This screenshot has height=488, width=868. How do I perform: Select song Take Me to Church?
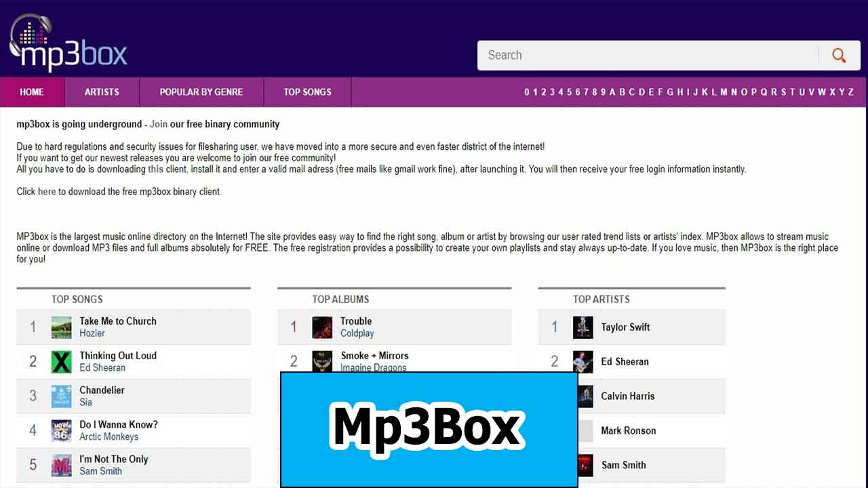pos(118,321)
